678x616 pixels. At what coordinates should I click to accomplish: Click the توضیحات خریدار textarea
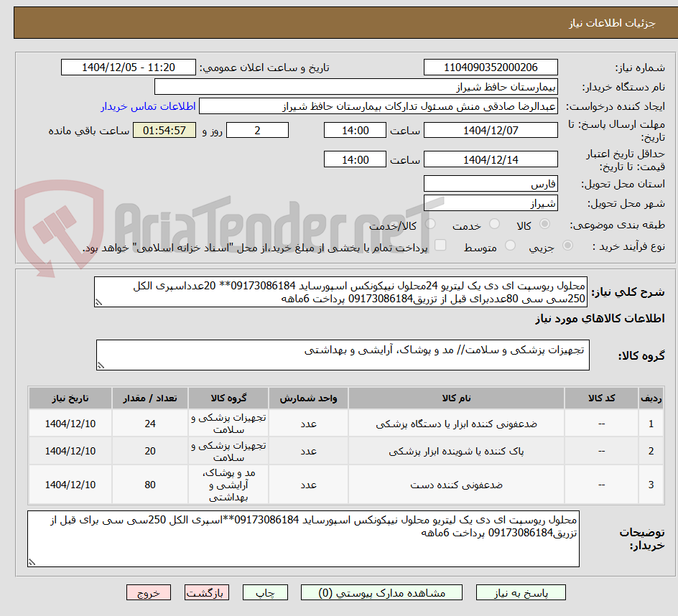(x=303, y=538)
